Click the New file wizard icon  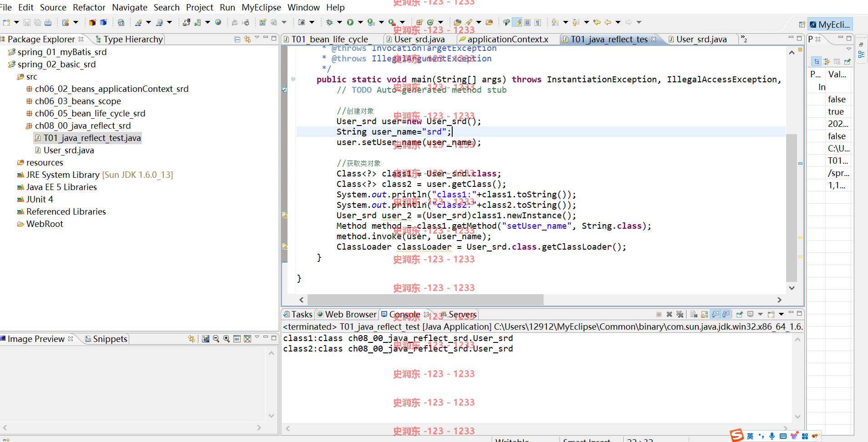pos(6,22)
